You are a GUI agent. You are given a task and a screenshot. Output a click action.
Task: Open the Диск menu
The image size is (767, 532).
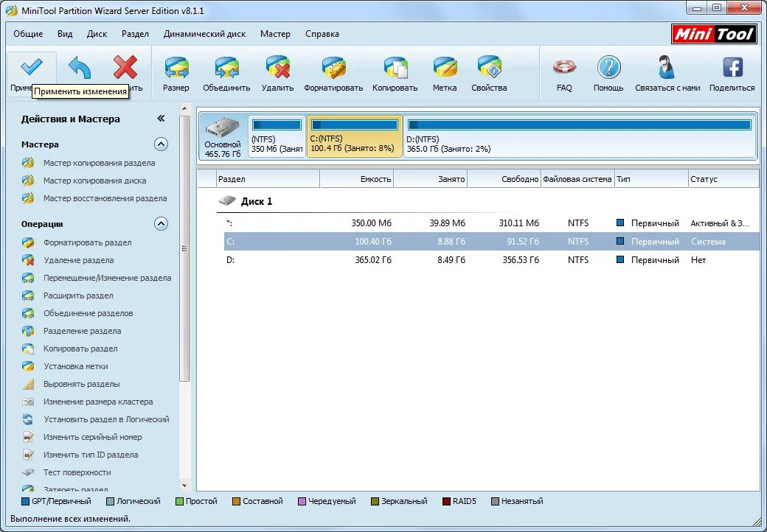tap(97, 34)
